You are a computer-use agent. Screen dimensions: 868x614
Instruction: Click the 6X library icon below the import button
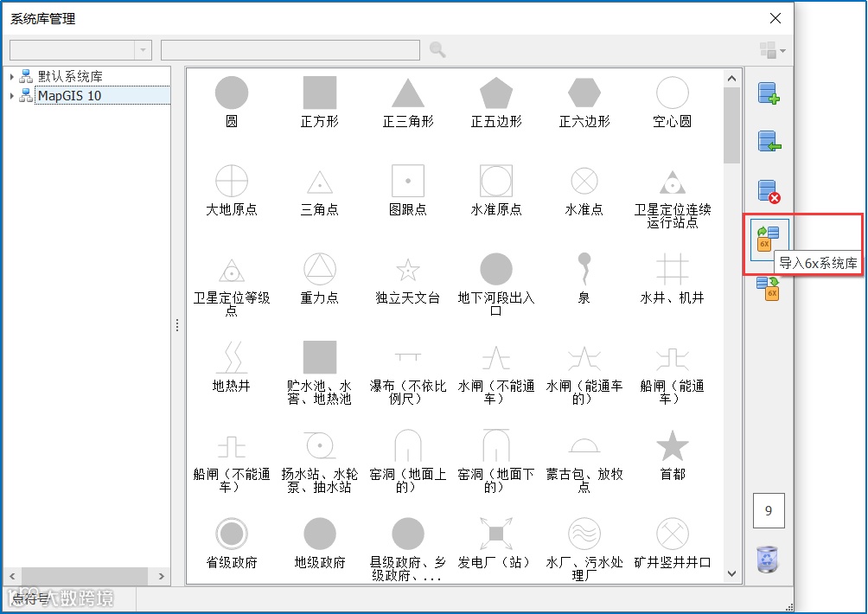[769, 289]
